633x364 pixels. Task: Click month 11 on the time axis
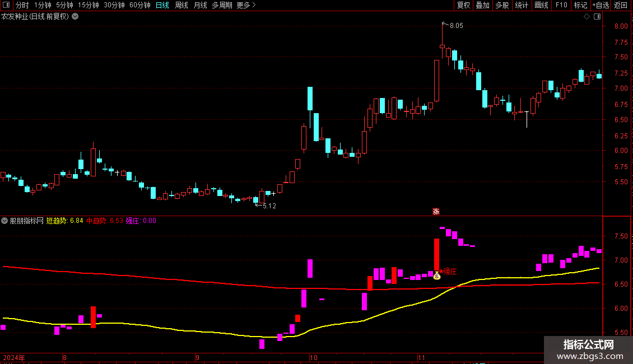click(421, 357)
